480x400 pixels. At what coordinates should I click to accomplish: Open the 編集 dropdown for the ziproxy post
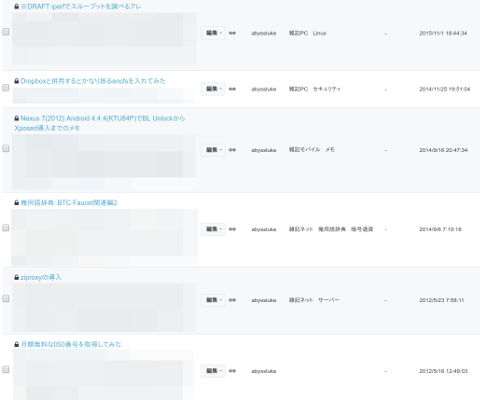(x=213, y=300)
